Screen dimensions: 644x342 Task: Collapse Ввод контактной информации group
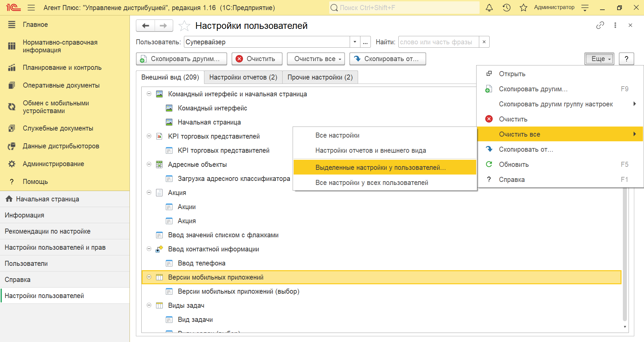point(149,249)
